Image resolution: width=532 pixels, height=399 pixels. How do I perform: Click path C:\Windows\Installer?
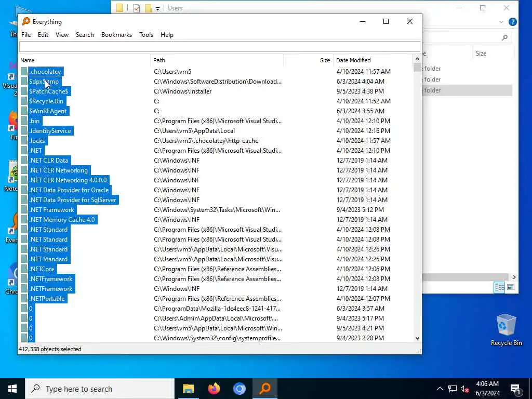182,91
